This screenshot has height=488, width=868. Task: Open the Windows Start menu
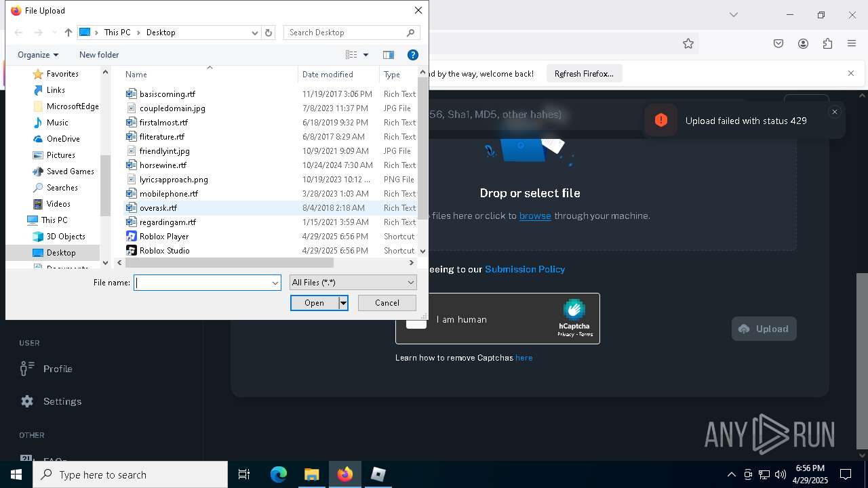[x=16, y=474]
